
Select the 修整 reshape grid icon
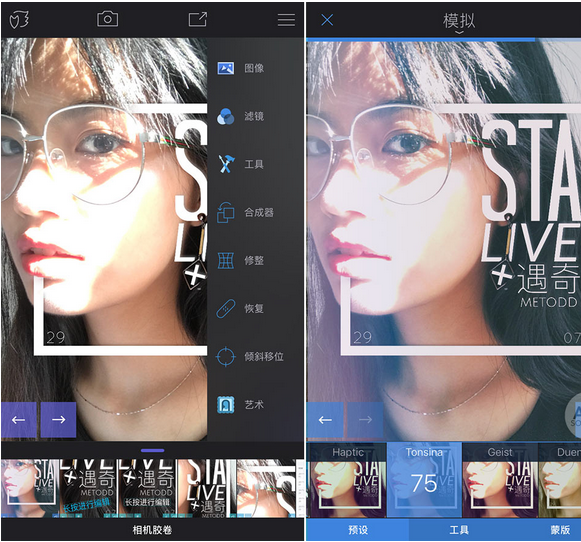tap(225, 260)
